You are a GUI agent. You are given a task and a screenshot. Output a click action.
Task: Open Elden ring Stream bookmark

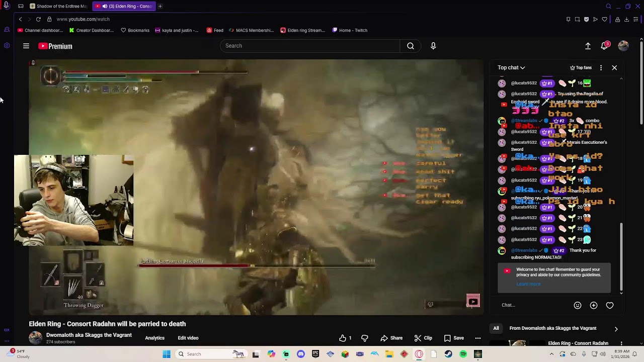pos(303,30)
